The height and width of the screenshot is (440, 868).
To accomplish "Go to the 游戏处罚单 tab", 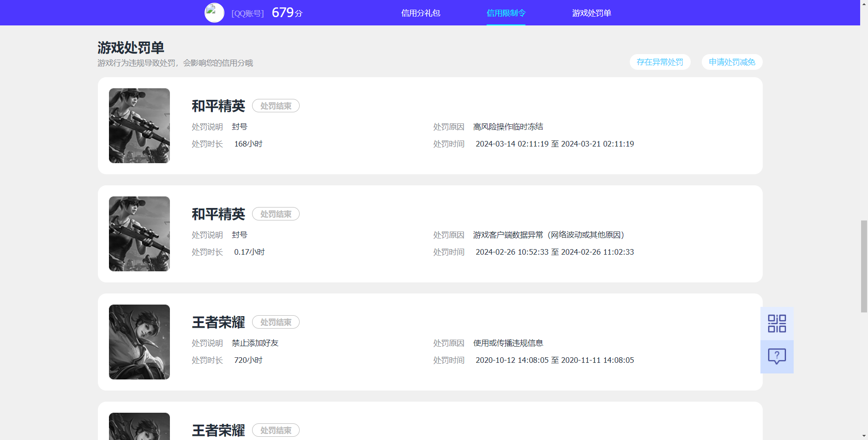I will (591, 13).
